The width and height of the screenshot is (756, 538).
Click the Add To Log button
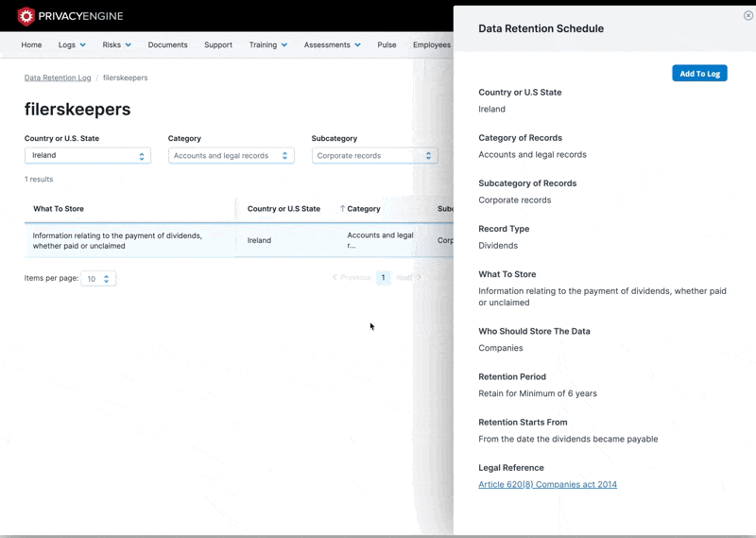pos(699,74)
